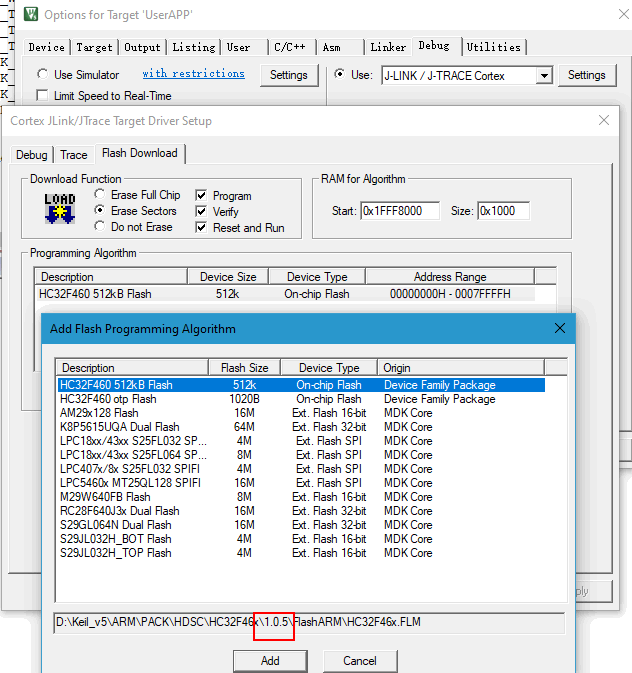This screenshot has width=632, height=673.
Task: Open the Utilities tab
Action: click(x=494, y=47)
